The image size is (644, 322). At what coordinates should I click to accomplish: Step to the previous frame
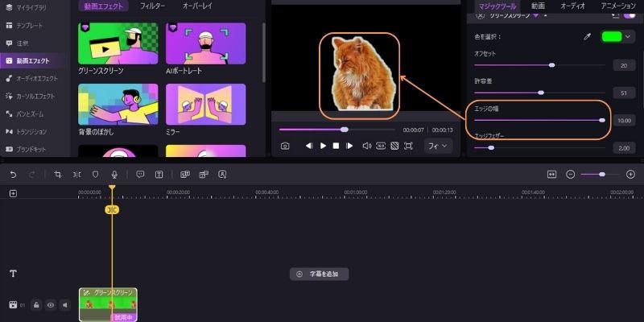[x=309, y=146]
